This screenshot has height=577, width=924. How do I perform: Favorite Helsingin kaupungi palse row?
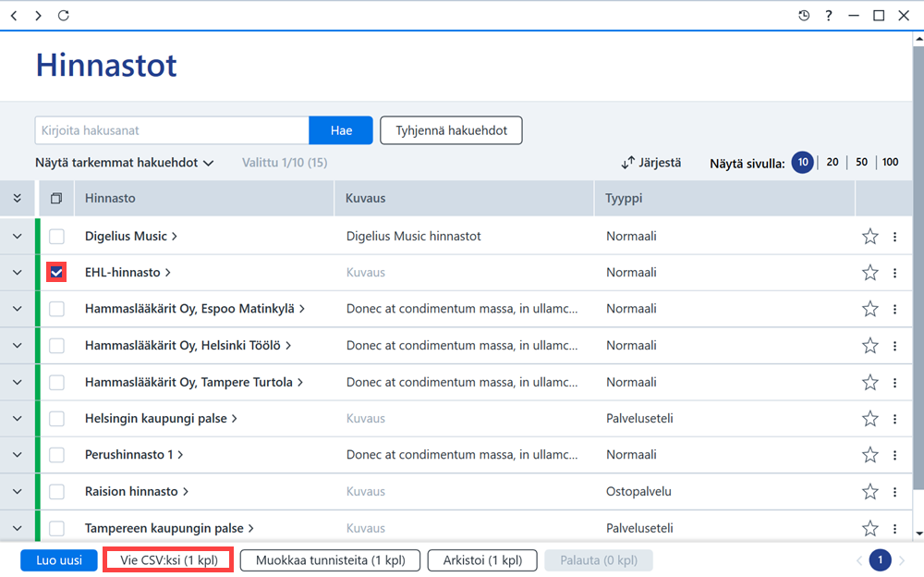[x=870, y=419]
